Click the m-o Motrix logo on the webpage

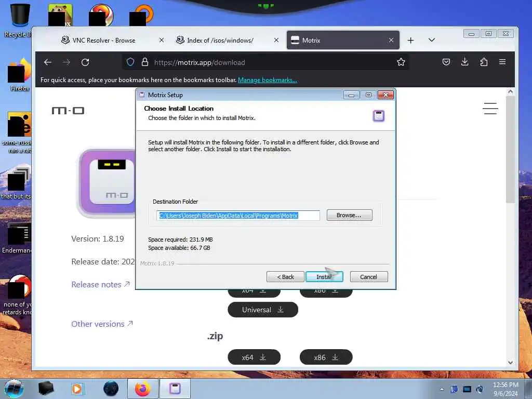pyautogui.click(x=68, y=111)
